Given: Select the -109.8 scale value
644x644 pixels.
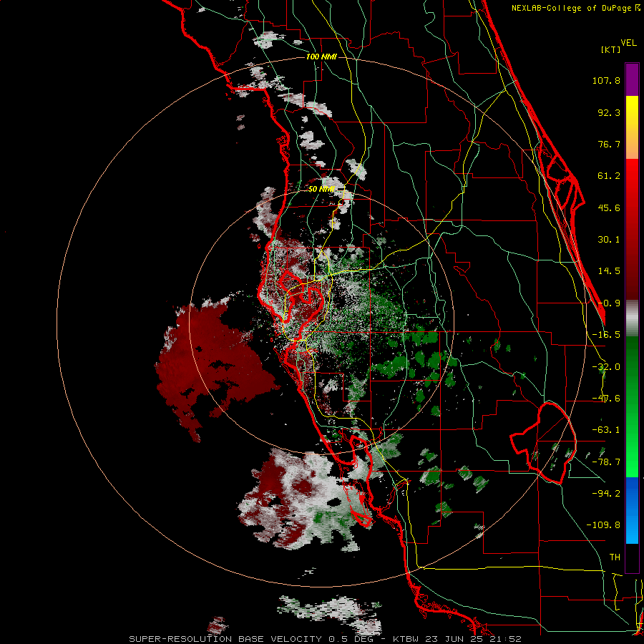Looking at the screenshot, I should [603, 525].
